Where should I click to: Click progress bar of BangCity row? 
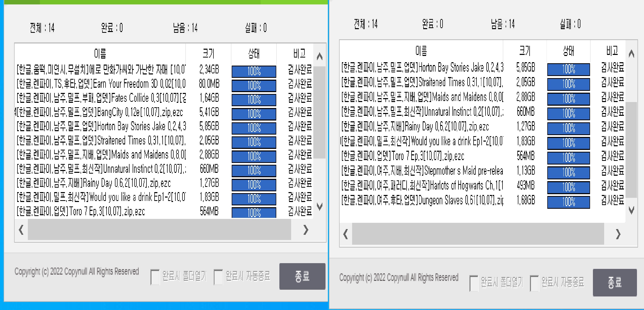tap(254, 114)
